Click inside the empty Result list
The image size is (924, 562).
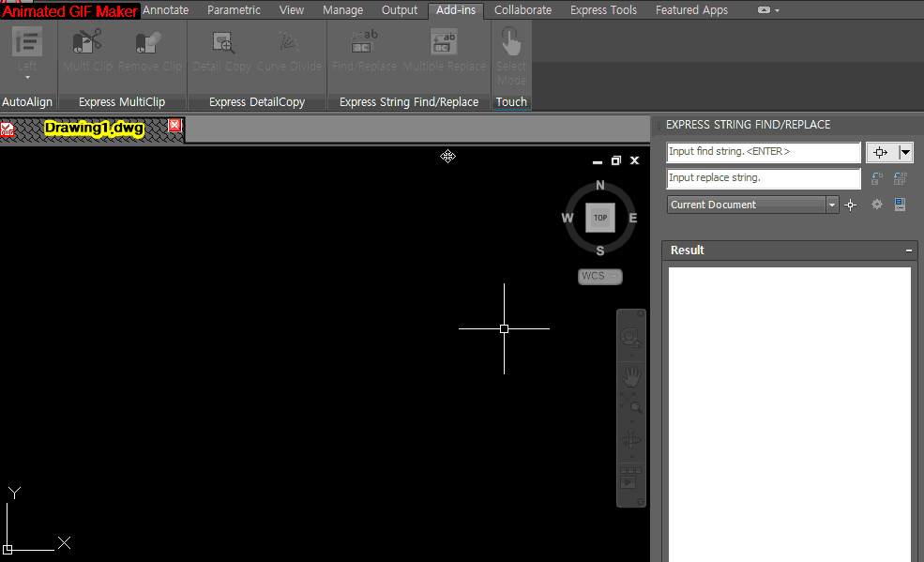[790, 414]
